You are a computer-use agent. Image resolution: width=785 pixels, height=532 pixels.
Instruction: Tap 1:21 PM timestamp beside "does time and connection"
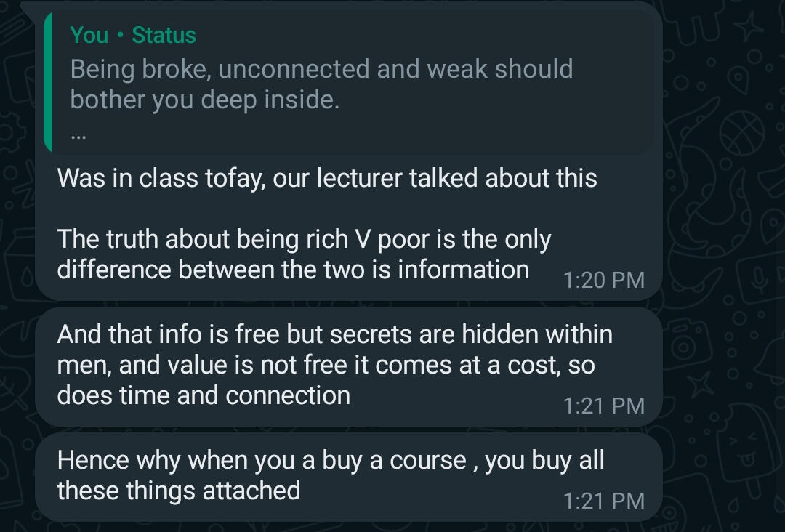click(x=603, y=406)
